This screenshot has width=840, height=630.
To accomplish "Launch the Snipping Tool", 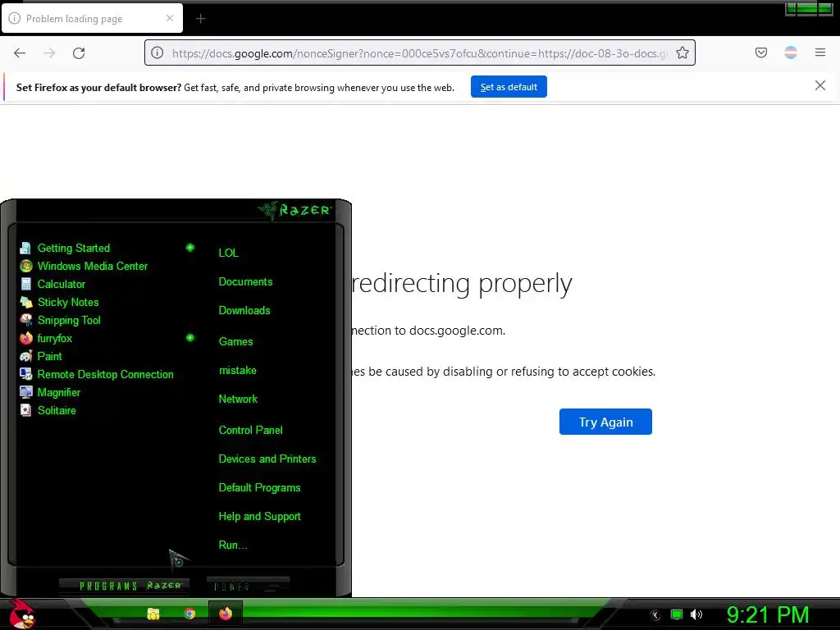I will pyautogui.click(x=69, y=321).
